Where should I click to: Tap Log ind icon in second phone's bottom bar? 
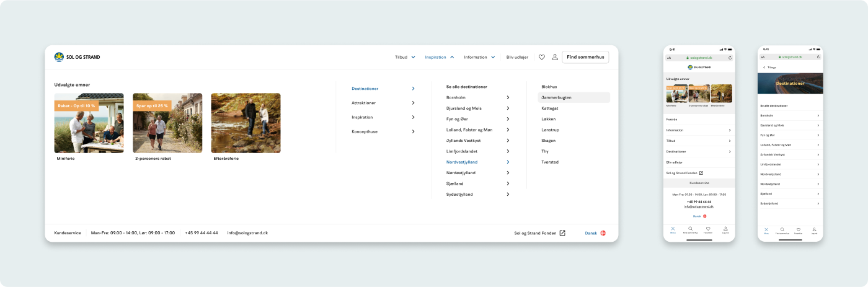pyautogui.click(x=815, y=229)
